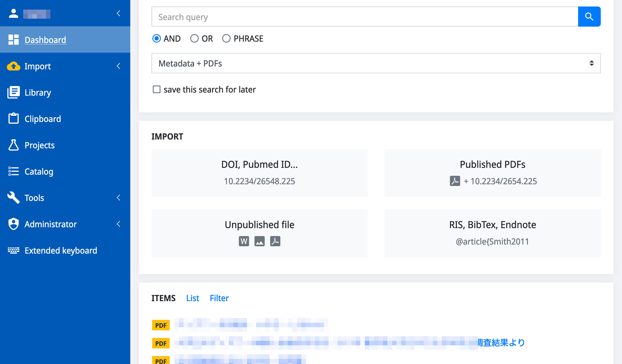Image resolution: width=622 pixels, height=364 pixels.
Task: Click the Administrator shield icon
Action: coord(13,224)
